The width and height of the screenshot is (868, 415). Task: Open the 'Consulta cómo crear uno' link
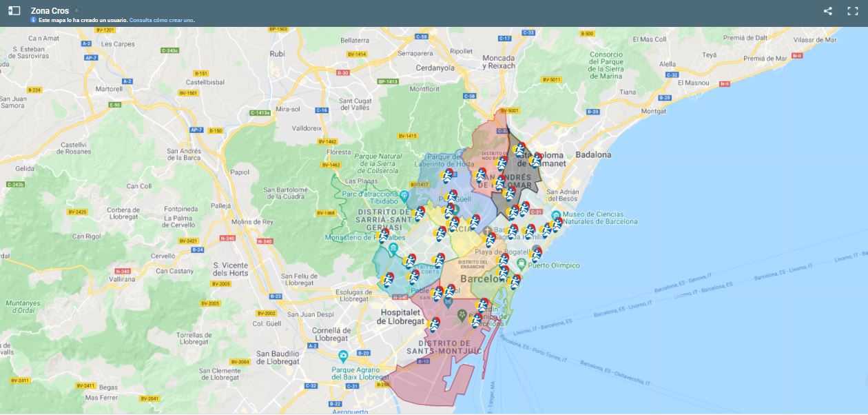pyautogui.click(x=161, y=20)
